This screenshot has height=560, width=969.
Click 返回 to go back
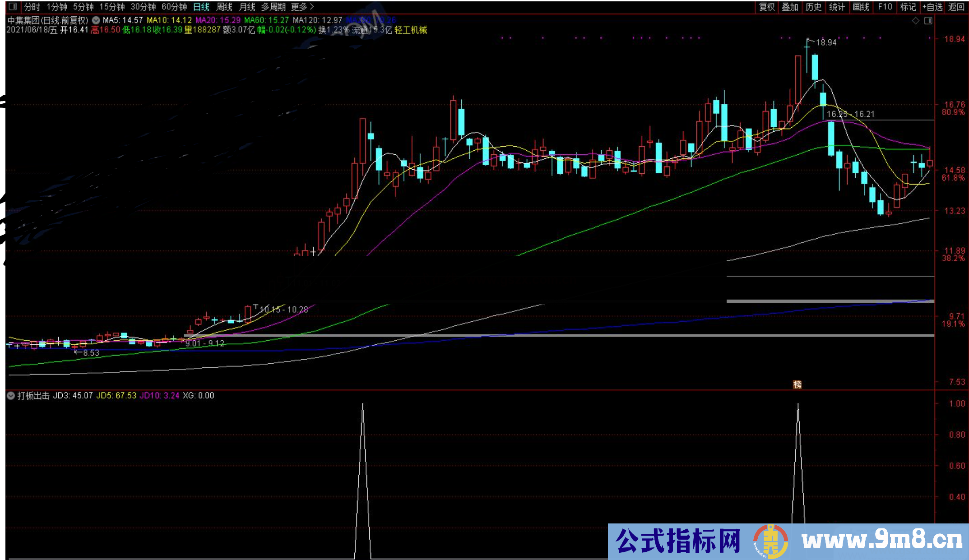click(x=956, y=7)
